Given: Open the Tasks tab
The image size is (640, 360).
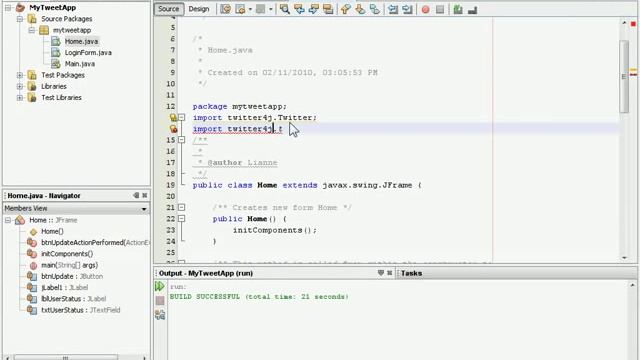Looking at the screenshot, I should pos(411,273).
